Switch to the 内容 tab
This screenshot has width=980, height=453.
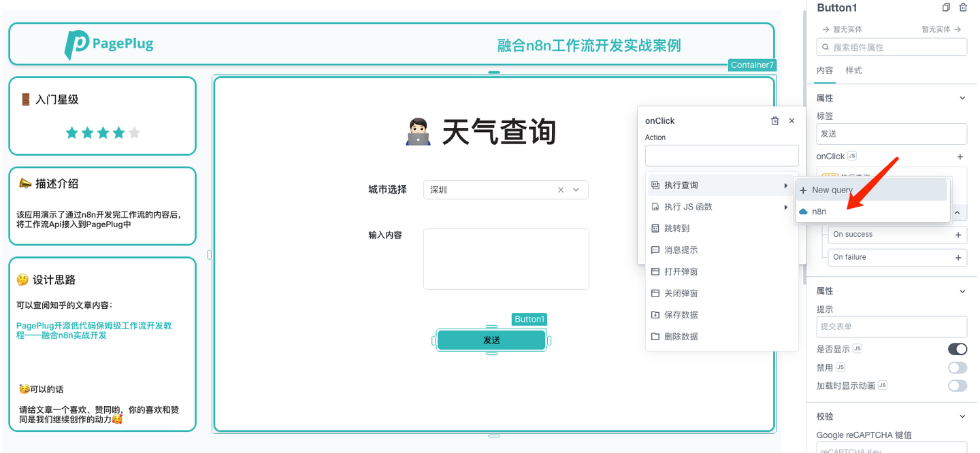pyautogui.click(x=825, y=71)
